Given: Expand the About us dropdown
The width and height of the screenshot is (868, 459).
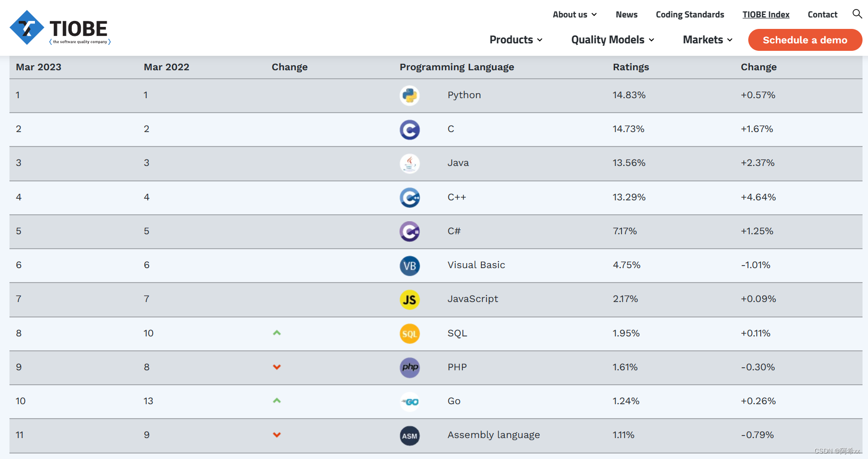Looking at the screenshot, I should [575, 14].
